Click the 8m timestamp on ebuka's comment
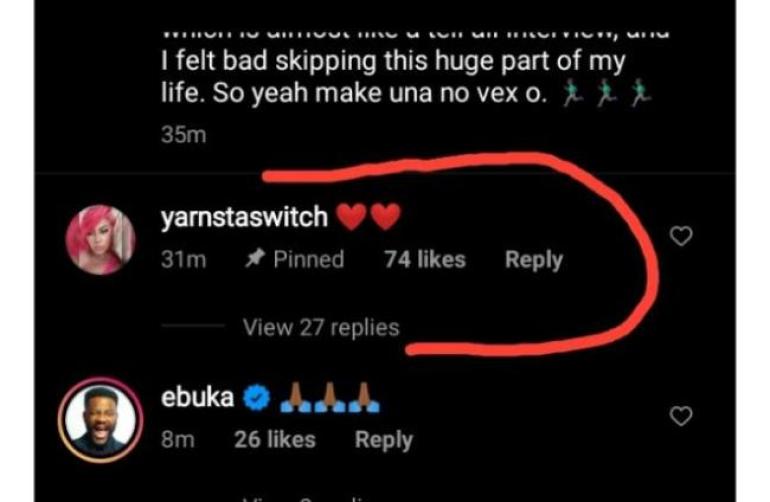Screen dimensions: 770x502 (176, 439)
